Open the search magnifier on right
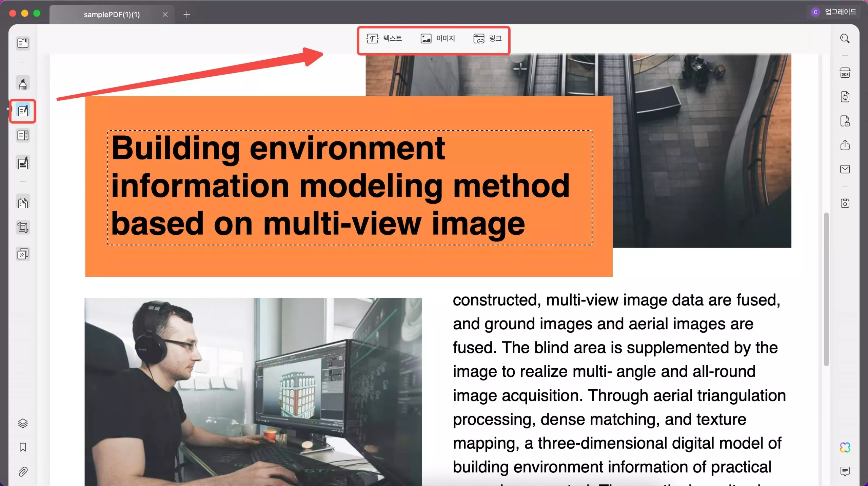868x486 pixels. [x=845, y=38]
